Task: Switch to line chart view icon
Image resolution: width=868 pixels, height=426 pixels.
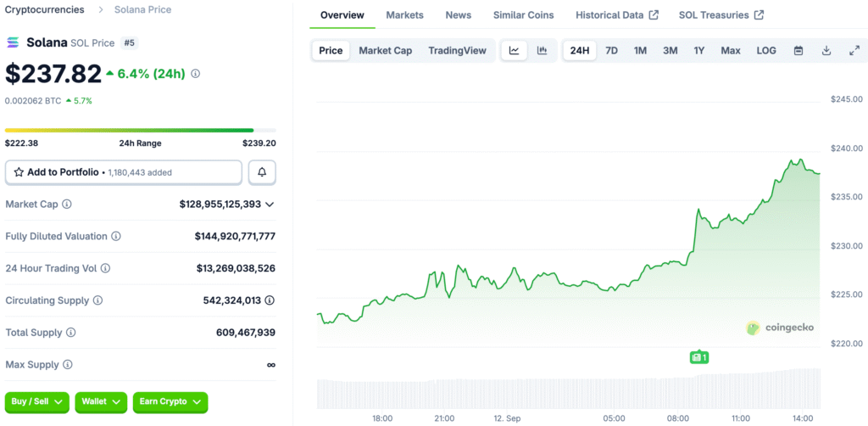Action: 515,51
